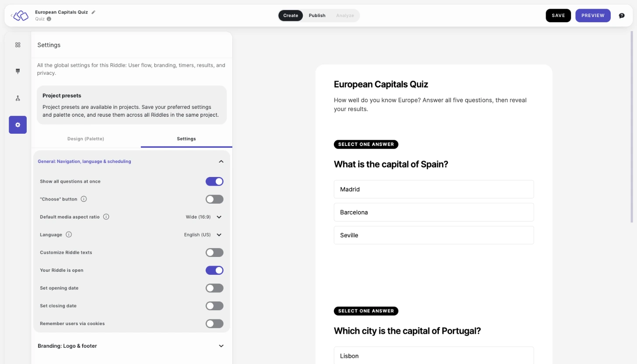The height and width of the screenshot is (364, 637).
Task: Choose the Barcelona answer
Action: point(434,212)
